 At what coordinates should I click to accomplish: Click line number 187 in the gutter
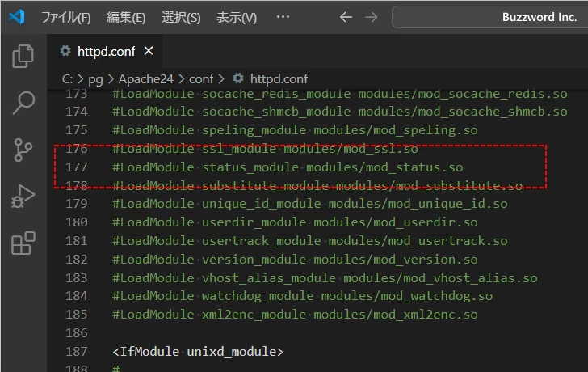(x=77, y=352)
